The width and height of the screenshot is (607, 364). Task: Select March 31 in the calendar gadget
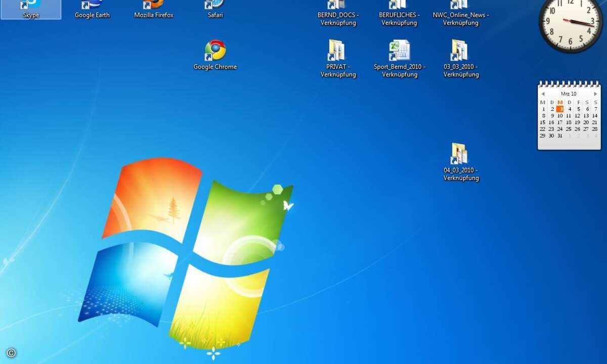coord(560,135)
